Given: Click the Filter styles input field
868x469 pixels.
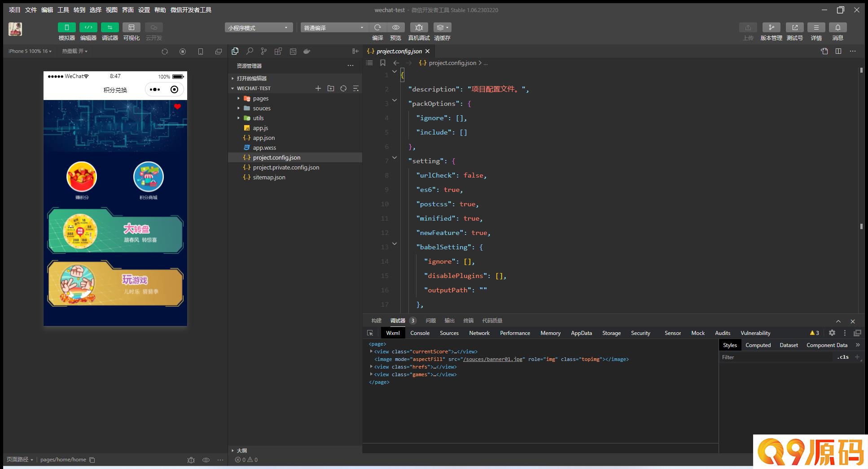Looking at the screenshot, I should [776, 357].
